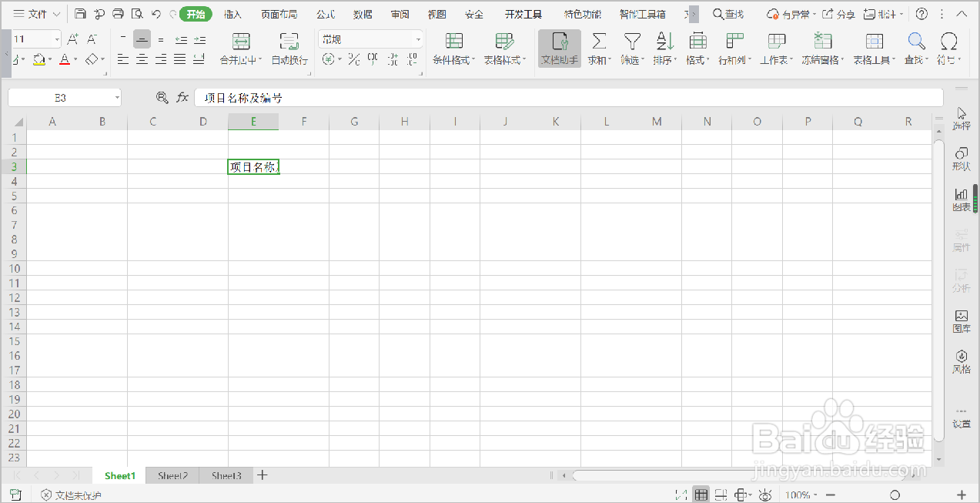Click increase decimal places icon

click(393, 59)
